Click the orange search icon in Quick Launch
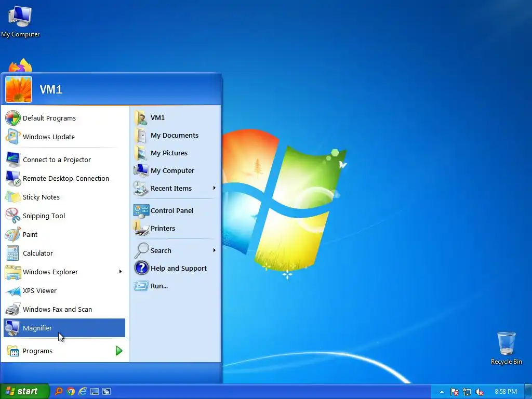Viewport: 532px width, 399px height. [59, 392]
